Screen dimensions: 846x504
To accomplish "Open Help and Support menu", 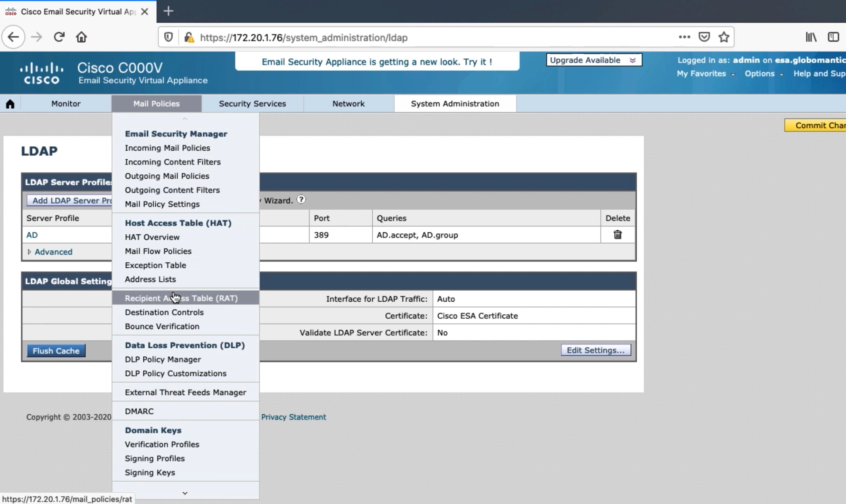I will click(x=819, y=74).
